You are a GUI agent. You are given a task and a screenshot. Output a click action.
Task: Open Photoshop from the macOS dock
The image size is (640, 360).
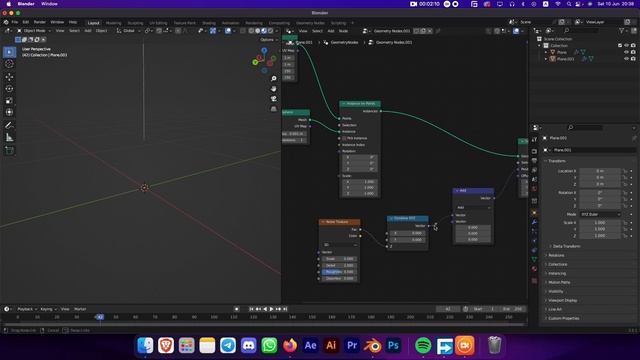point(393,346)
